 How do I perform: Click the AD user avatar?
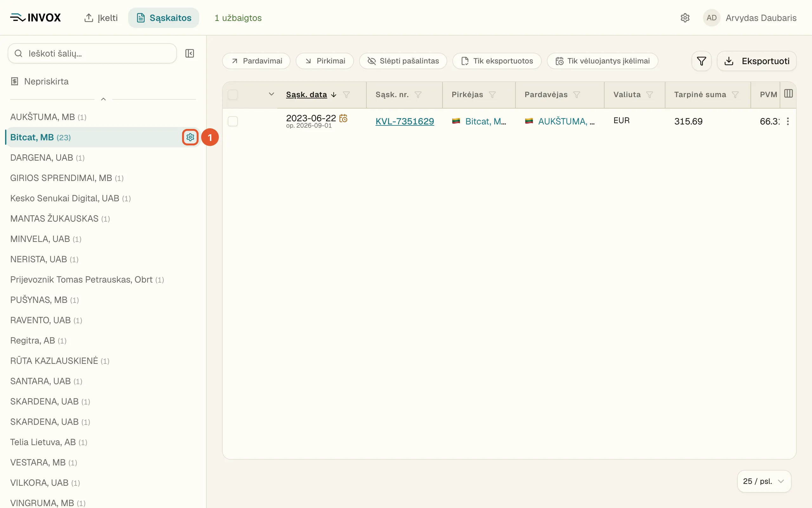pos(711,18)
